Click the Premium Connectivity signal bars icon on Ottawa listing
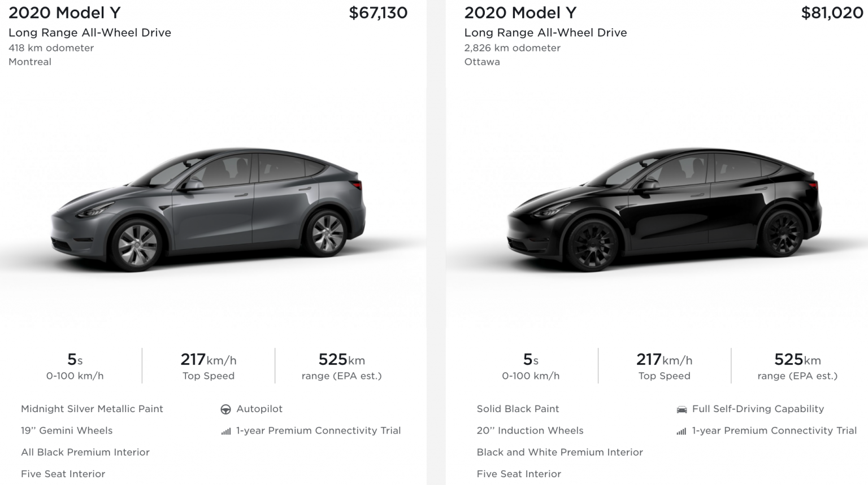This screenshot has height=485, width=868. click(681, 430)
